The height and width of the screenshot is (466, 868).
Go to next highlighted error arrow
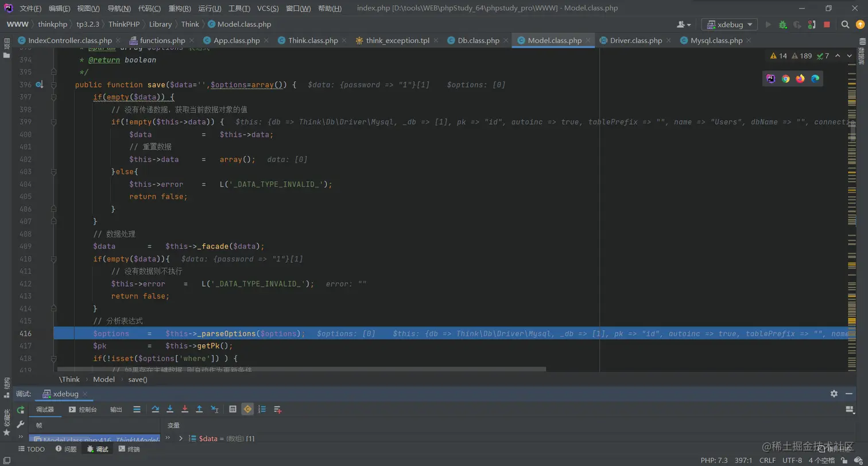click(x=850, y=56)
